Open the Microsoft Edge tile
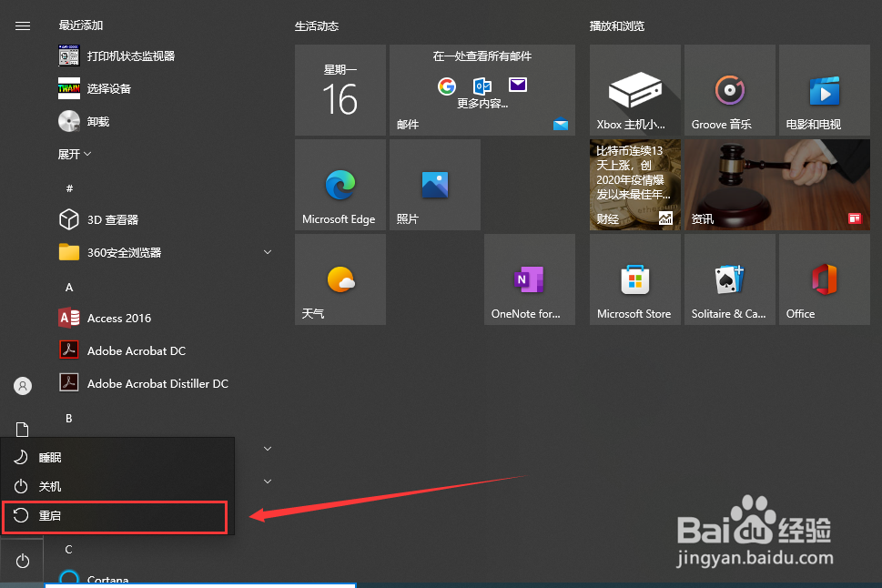The width and height of the screenshot is (882, 588). point(340,185)
